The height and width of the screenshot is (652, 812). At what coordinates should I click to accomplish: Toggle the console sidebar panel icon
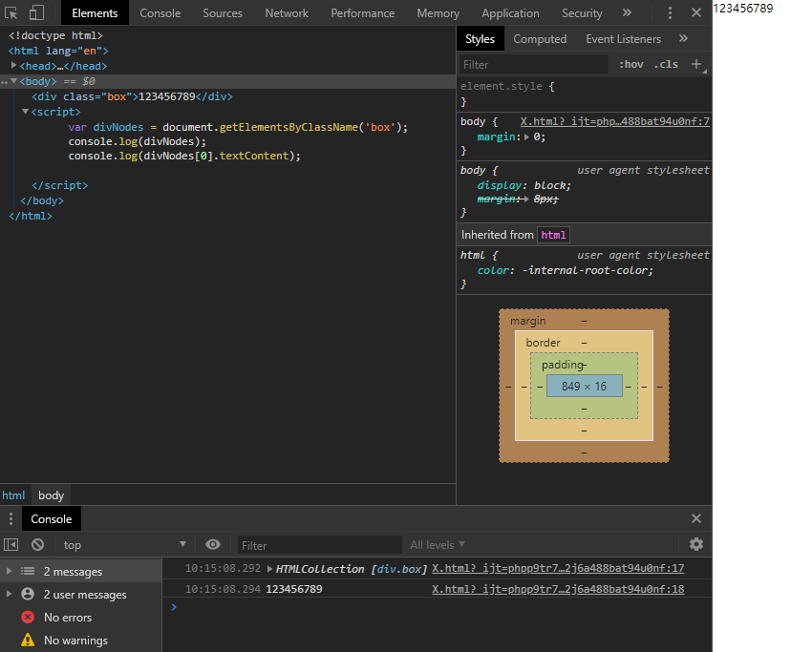click(11, 544)
